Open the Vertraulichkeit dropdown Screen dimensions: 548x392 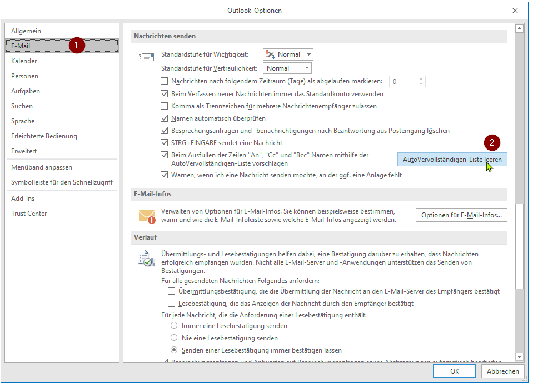[287, 68]
